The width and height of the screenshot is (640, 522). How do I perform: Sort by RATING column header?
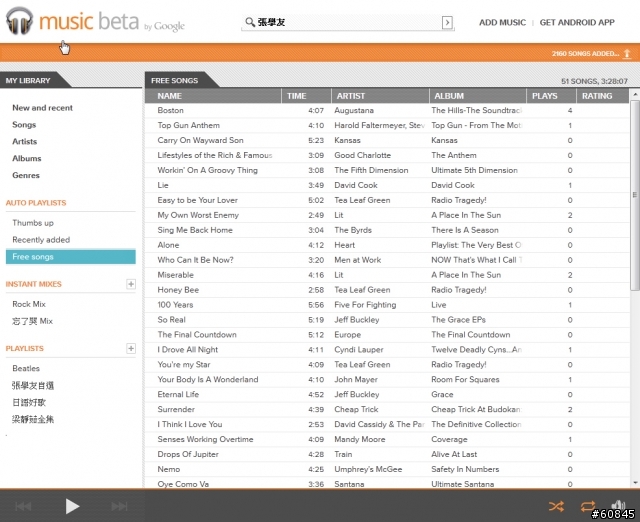[x=602, y=96]
